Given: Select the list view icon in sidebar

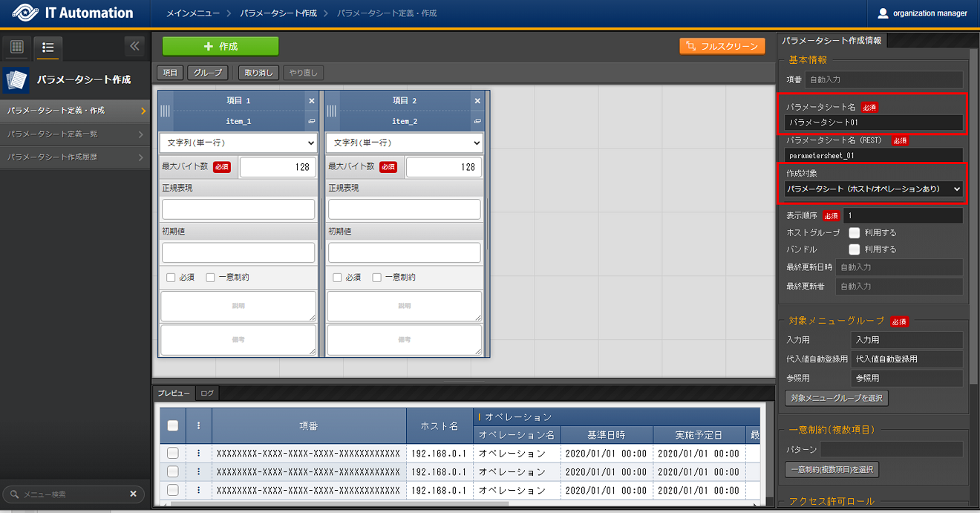Looking at the screenshot, I should 48,47.
